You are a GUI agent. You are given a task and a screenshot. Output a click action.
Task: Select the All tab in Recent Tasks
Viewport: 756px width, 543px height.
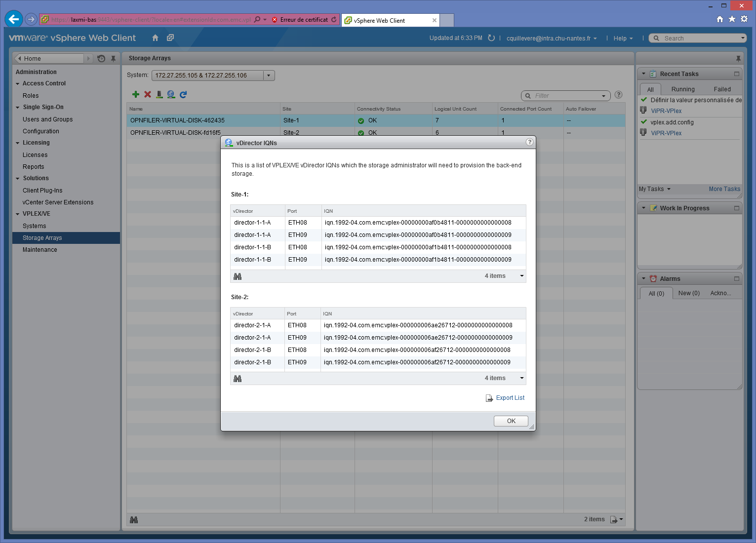tap(650, 89)
